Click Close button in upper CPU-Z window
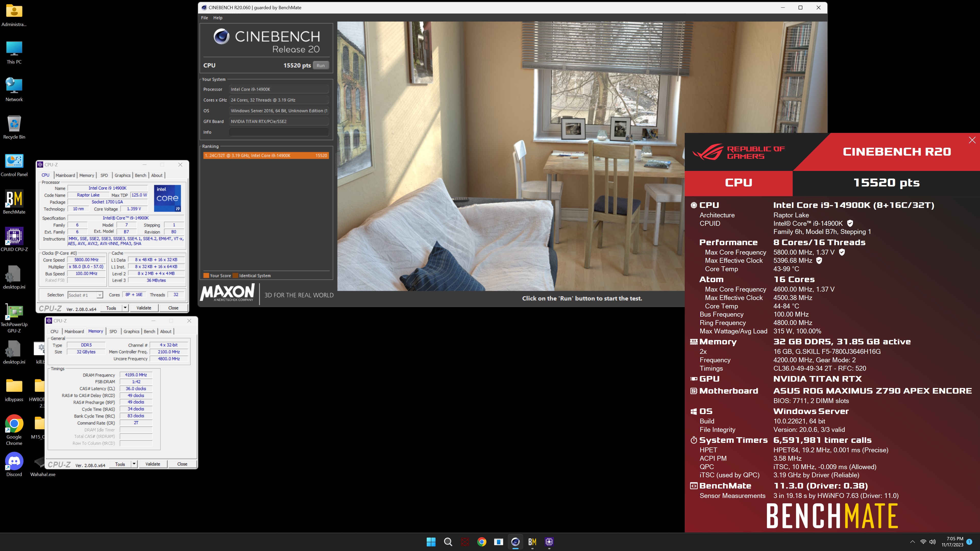980x551 pixels. (173, 308)
